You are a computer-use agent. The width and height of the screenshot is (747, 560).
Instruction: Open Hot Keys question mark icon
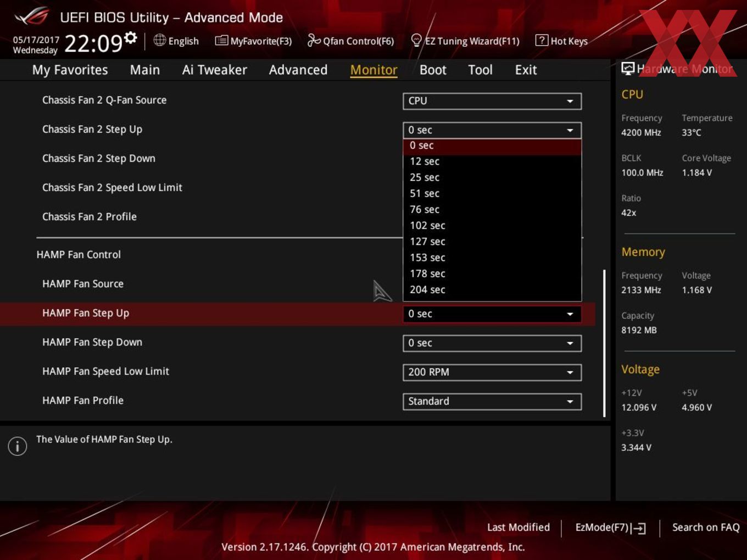pos(541,40)
